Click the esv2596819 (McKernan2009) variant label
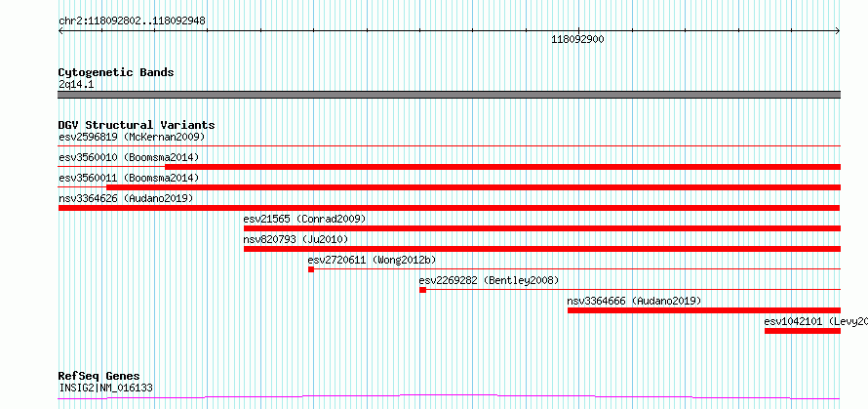868x409 pixels. [x=132, y=137]
